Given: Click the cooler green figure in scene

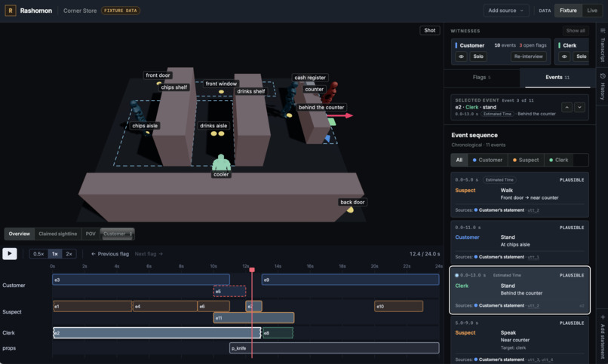Looking at the screenshot, I should 221,162.
